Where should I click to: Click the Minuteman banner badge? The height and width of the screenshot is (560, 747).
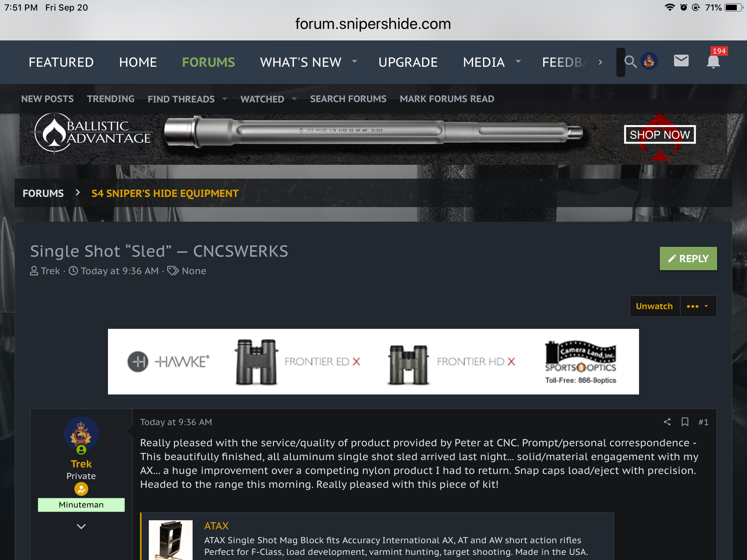point(81,505)
